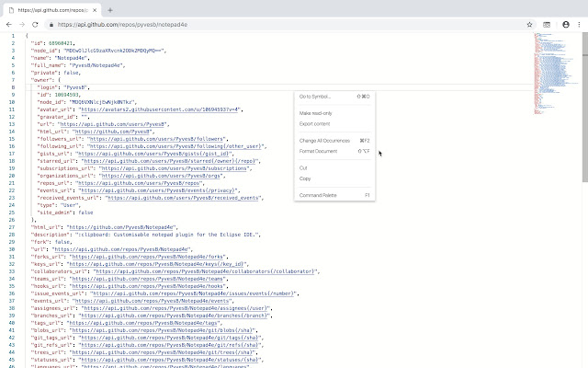The image size is (588, 368).
Task: Click line number 7 at owner
Action: click(13, 80)
